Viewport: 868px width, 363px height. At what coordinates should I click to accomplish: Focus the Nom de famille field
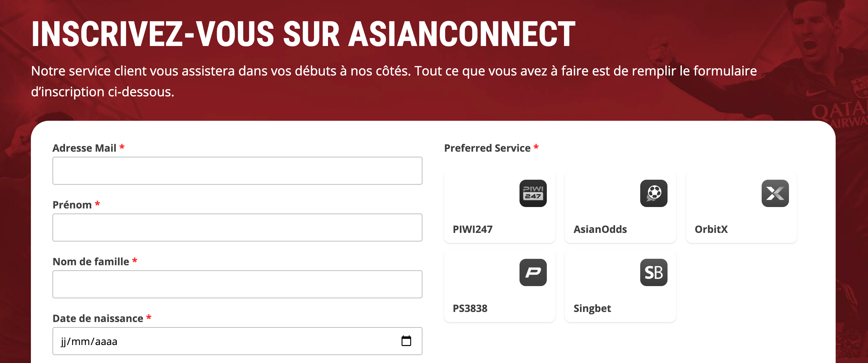click(237, 284)
